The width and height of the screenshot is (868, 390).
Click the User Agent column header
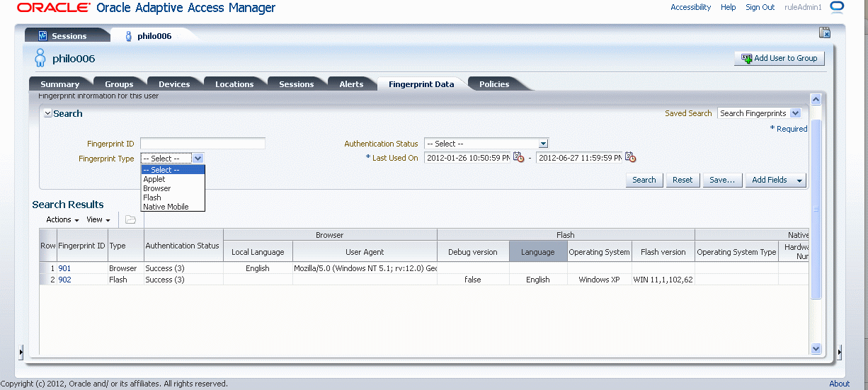click(x=365, y=251)
